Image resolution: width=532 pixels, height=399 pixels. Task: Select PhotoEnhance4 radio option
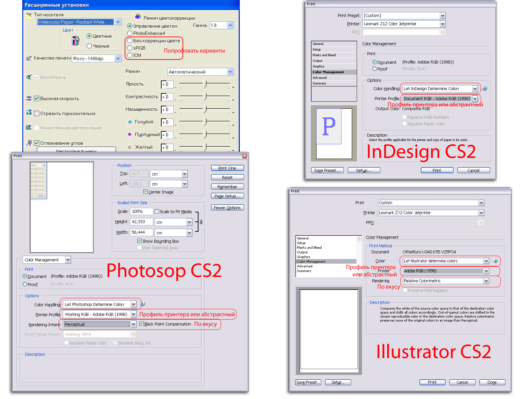pos(130,33)
